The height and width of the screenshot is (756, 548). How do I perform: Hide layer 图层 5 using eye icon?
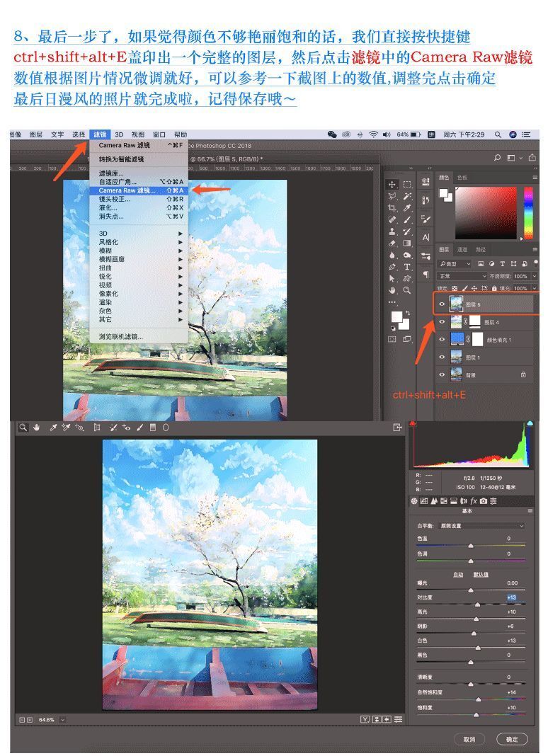tap(442, 304)
